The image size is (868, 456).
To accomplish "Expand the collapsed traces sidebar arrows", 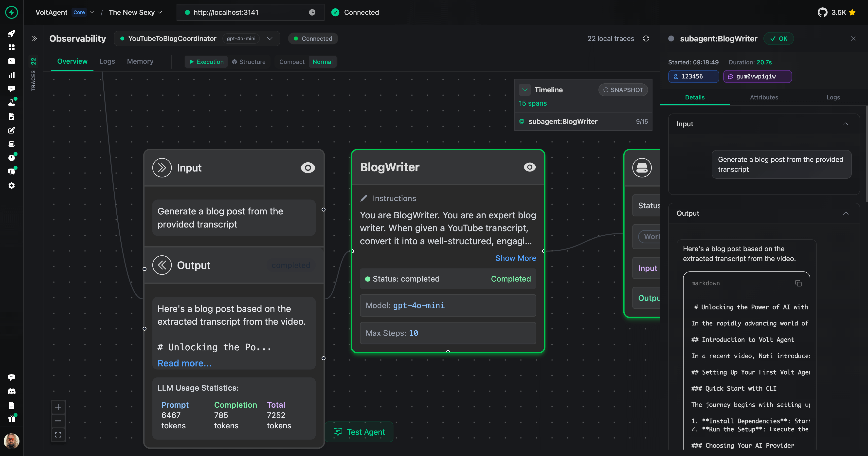I will (34, 38).
